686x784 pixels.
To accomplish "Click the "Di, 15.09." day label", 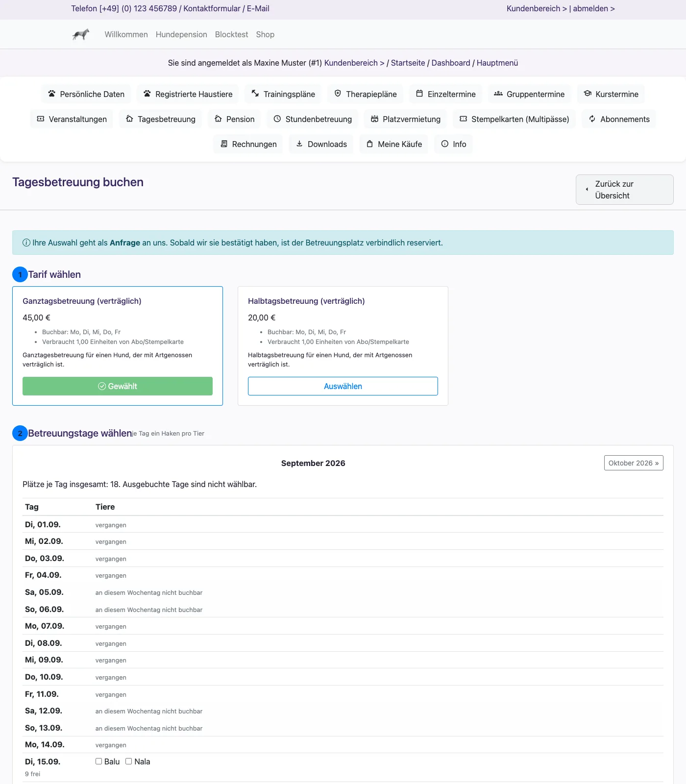I will pyautogui.click(x=43, y=761).
